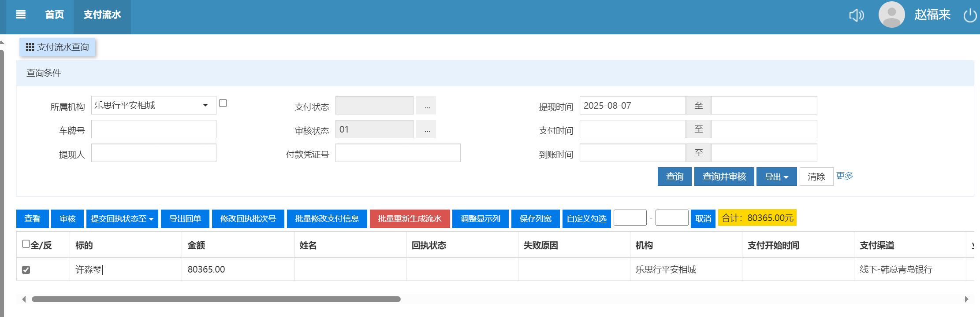Focus the 提现人 input field

click(153, 153)
